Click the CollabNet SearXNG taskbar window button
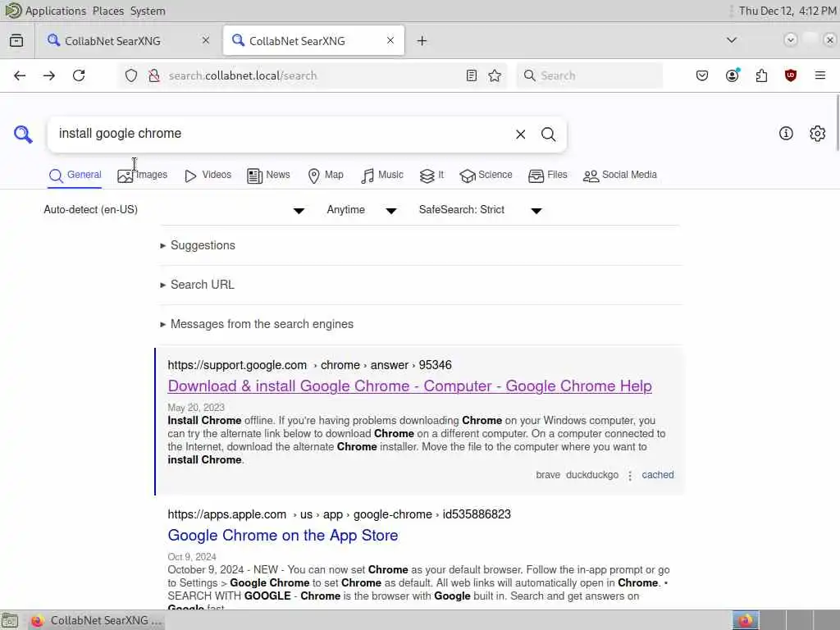Screen dimensions: 840x630 point(97,620)
